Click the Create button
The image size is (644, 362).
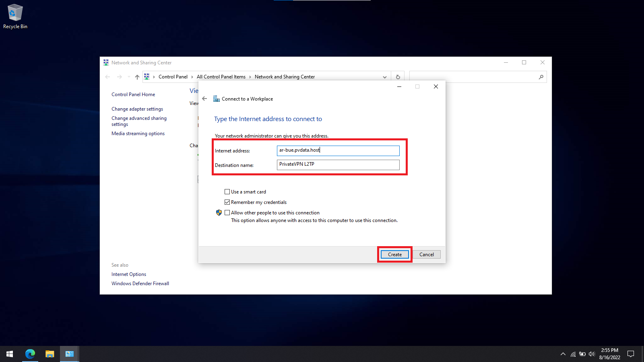(x=394, y=255)
